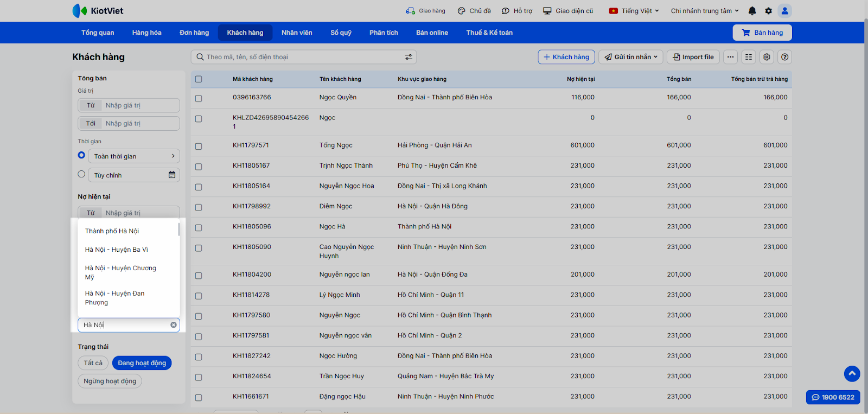Open the notifications bell icon
The height and width of the screenshot is (414, 868).
[752, 11]
